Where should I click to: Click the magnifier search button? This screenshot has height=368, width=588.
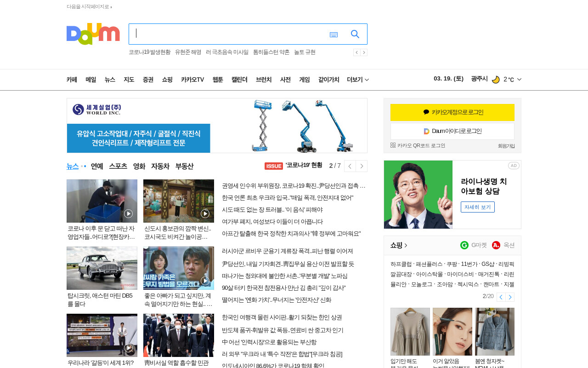point(355,34)
